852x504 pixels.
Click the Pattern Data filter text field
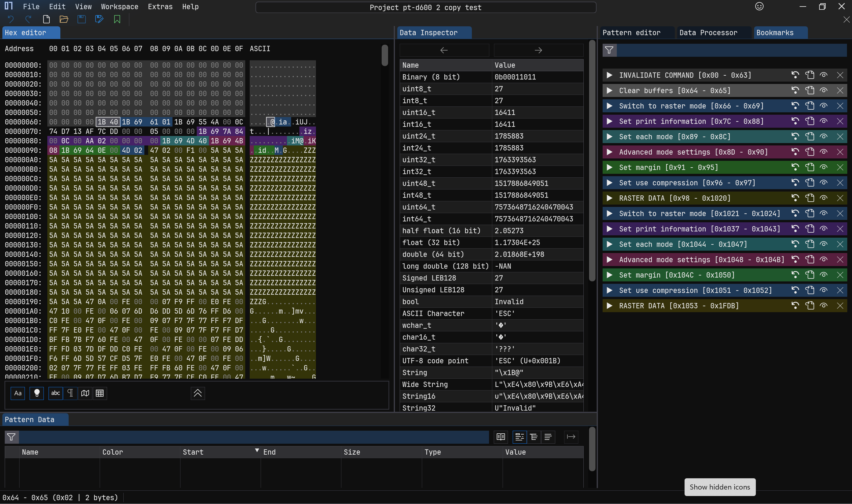click(x=254, y=437)
